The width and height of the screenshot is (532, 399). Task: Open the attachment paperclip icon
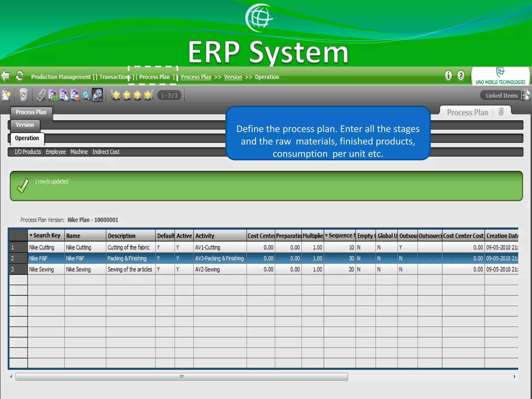[x=41, y=95]
